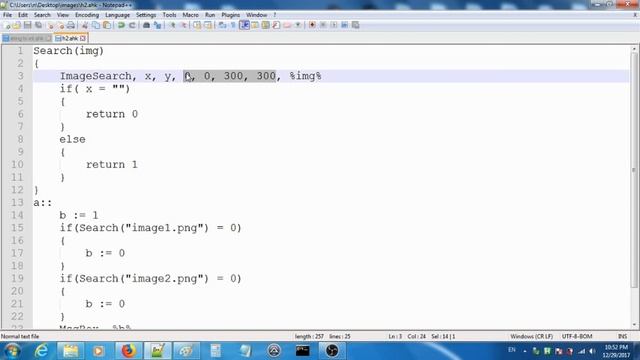This screenshot has height=360, width=640.
Task: Open Internet Explorer from the taskbar
Action: coord(41,351)
